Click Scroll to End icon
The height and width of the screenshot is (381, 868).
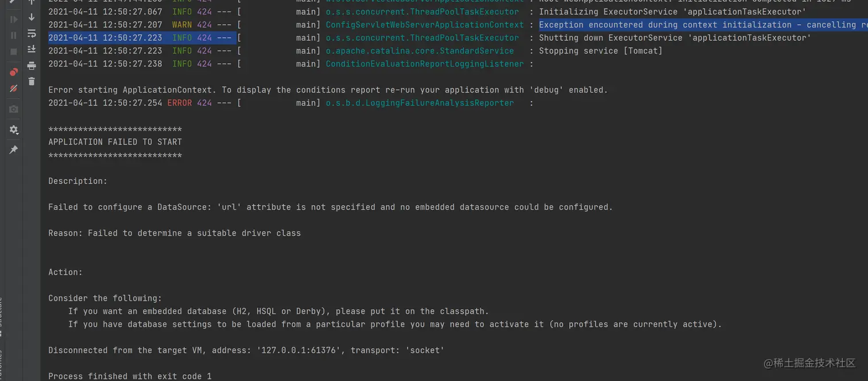[x=32, y=49]
